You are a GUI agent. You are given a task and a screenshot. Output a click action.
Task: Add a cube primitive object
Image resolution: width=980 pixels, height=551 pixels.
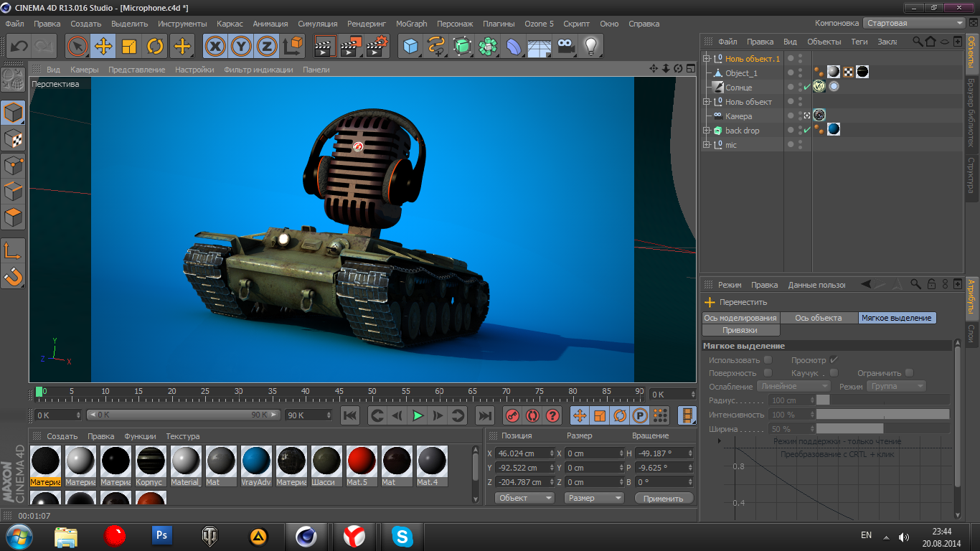[410, 47]
